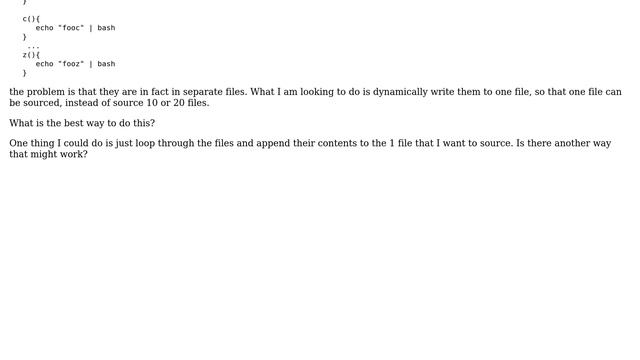Click the 'c(){' function definition line
The height and width of the screenshot is (360, 640).
tap(31, 19)
